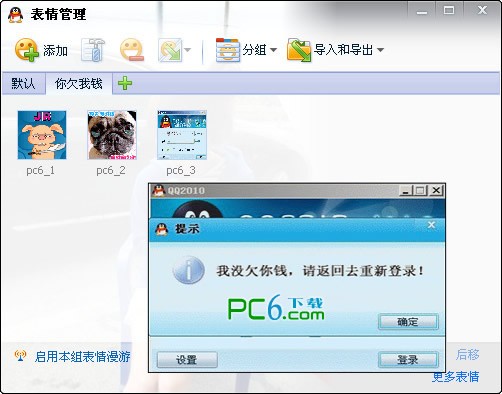Image resolution: width=502 pixels, height=394 pixels.
Task: Expand the move emoticon dropdown arrow
Action: click(187, 50)
